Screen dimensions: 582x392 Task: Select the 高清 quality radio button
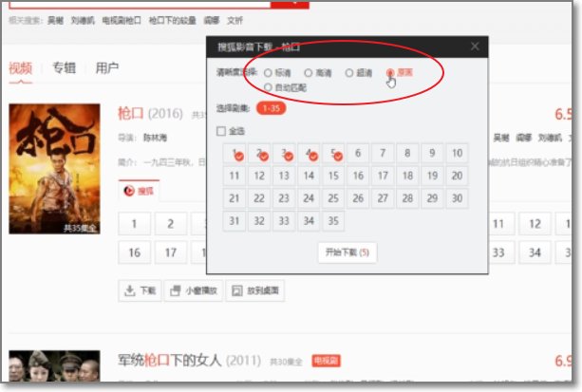308,73
